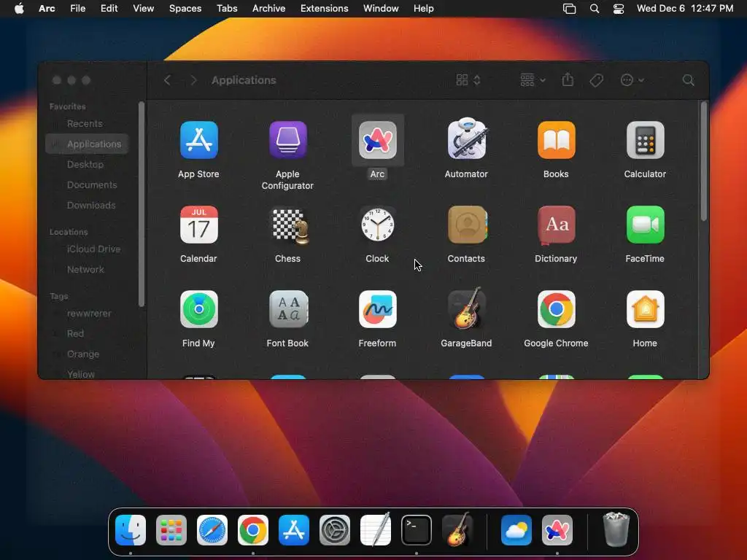Open the Trash in the Dock
The image size is (747, 560).
tap(616, 529)
